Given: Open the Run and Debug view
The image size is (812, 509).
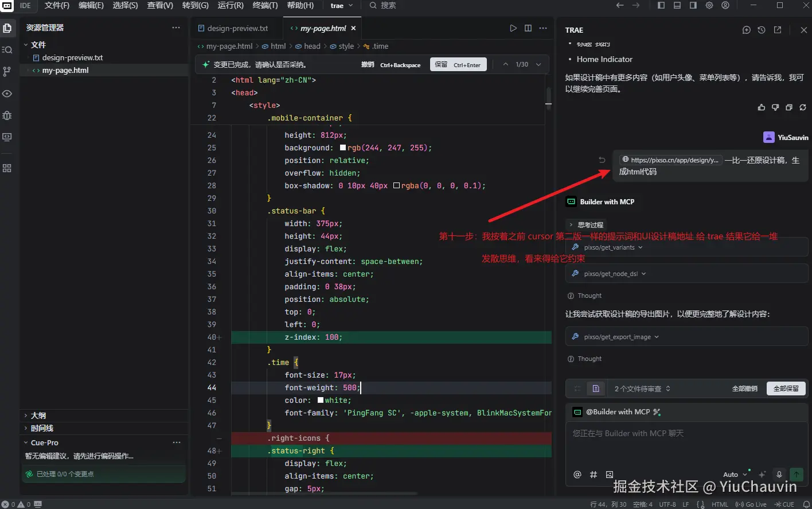Looking at the screenshot, I should pyautogui.click(x=7, y=115).
